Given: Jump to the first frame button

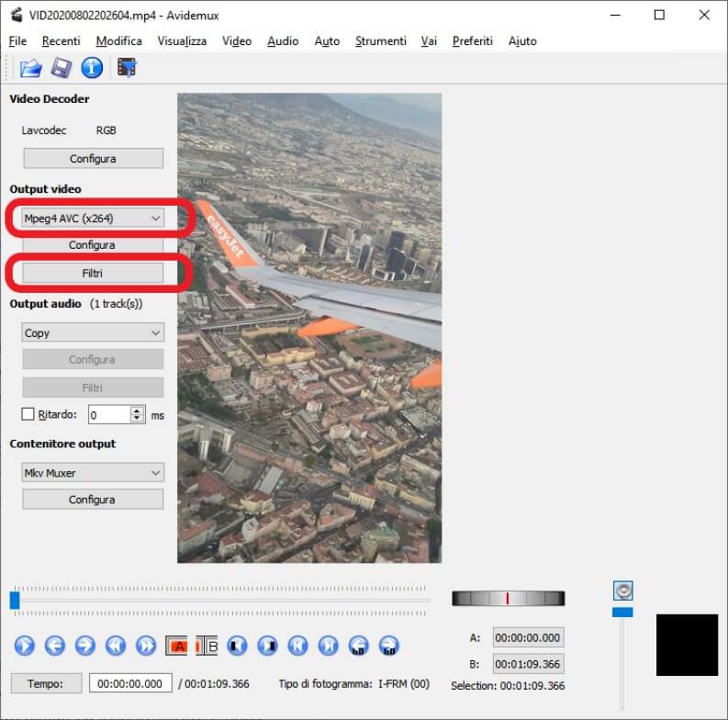Looking at the screenshot, I should click(297, 646).
